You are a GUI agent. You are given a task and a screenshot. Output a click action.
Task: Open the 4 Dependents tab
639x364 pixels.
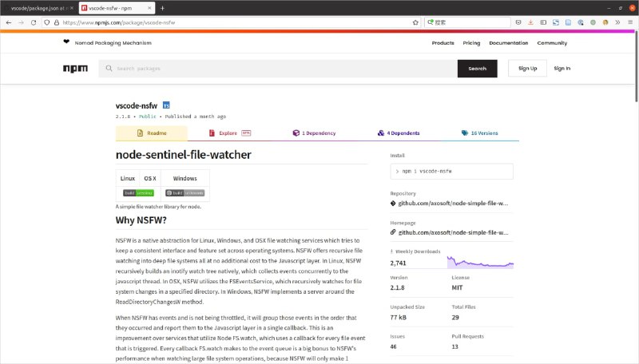[x=399, y=133]
